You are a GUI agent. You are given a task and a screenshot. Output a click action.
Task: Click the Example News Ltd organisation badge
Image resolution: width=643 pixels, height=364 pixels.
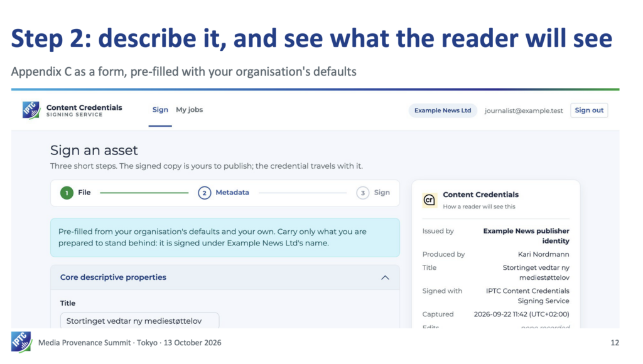click(x=443, y=110)
